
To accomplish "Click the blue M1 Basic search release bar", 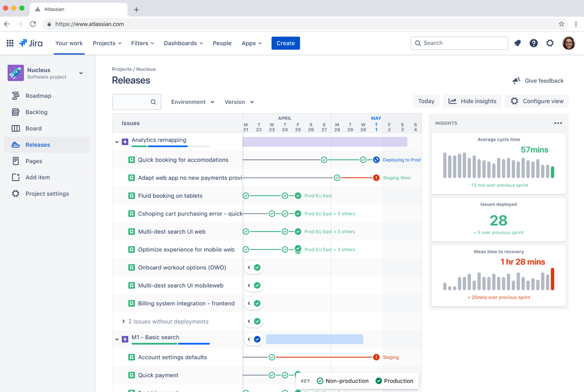I will 314,339.
